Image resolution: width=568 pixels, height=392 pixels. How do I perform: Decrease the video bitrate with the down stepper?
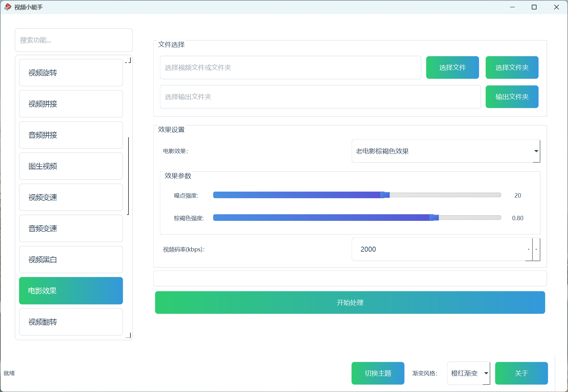536,249
